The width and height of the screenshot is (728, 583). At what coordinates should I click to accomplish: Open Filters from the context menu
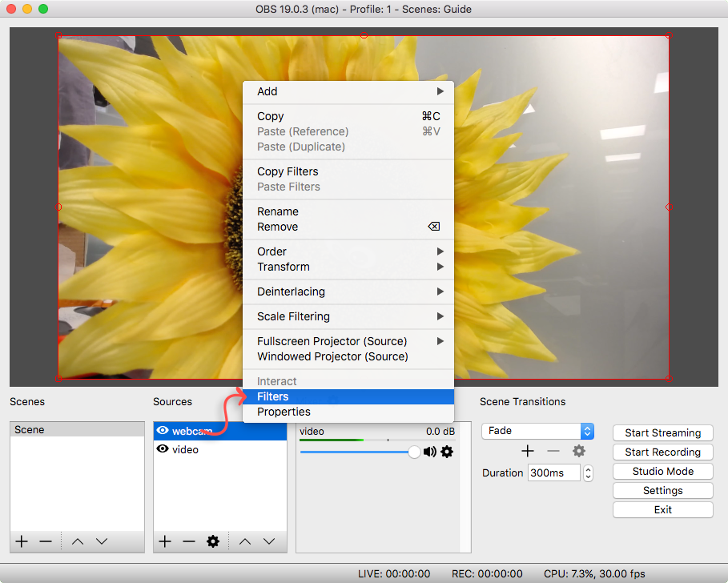(348, 397)
